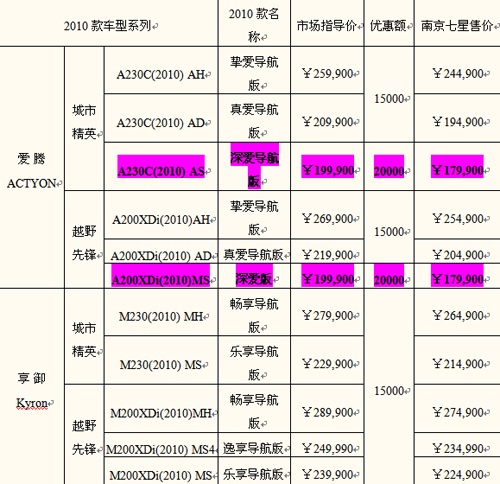The height and width of the screenshot is (484, 500).
Task: Click the M230(2010) MH model cell
Action: 161,313
